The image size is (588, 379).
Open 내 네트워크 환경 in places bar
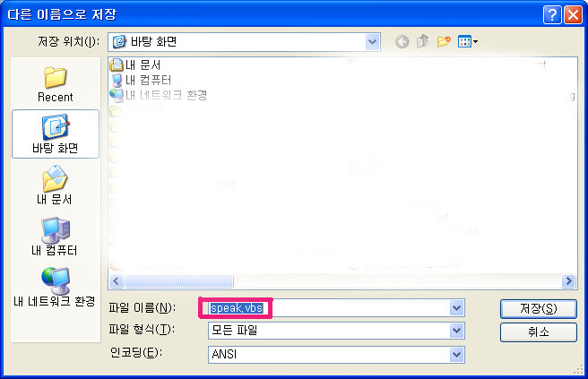55,287
